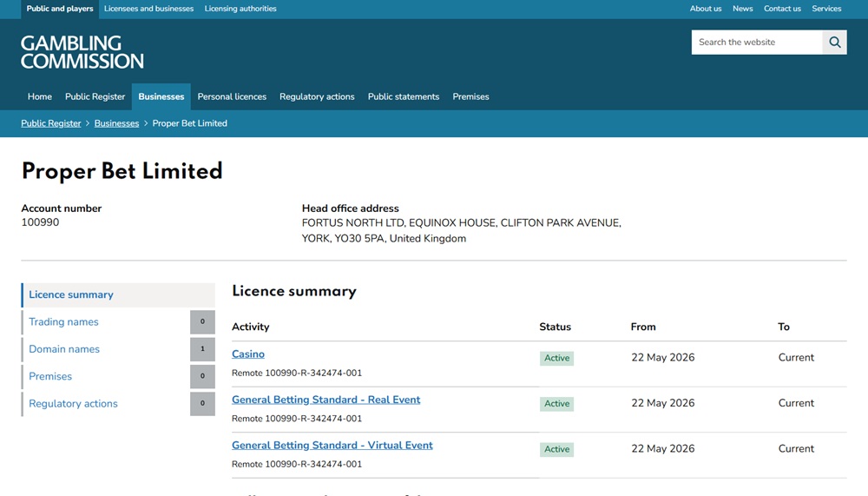Image resolution: width=868 pixels, height=496 pixels.
Task: Click the search magnifier icon button
Action: coord(834,42)
